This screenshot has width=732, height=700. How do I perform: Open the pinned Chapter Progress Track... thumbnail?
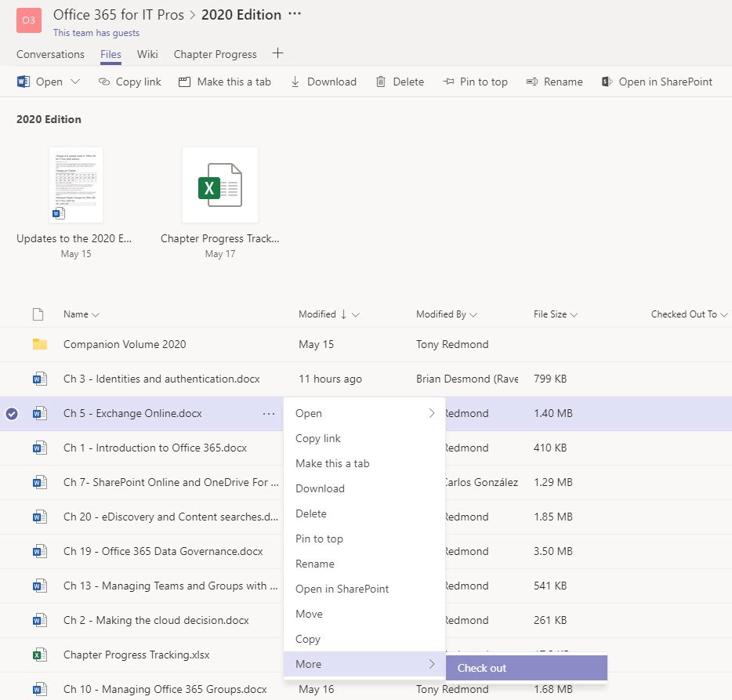coord(220,185)
